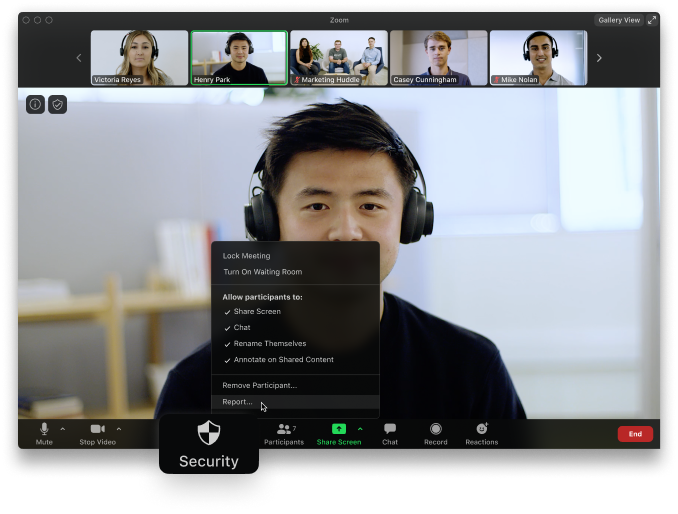The width and height of the screenshot is (678, 514).
Task: Uncheck Annotate on Shared Content
Action: click(x=295, y=360)
